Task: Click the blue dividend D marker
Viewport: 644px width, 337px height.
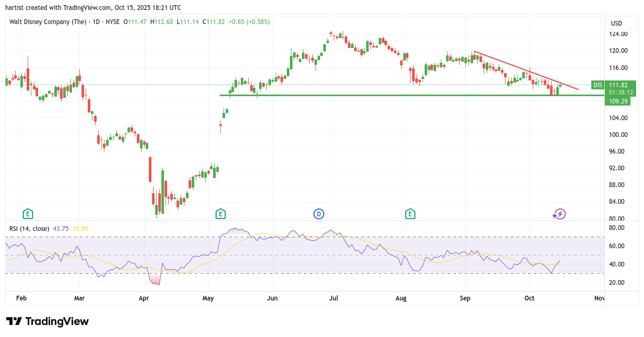Action: [319, 213]
